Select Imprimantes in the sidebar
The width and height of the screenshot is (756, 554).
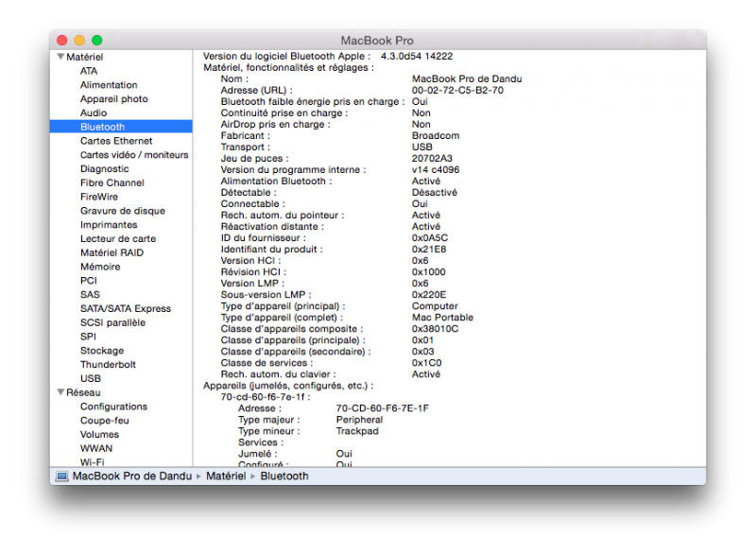[x=109, y=225]
